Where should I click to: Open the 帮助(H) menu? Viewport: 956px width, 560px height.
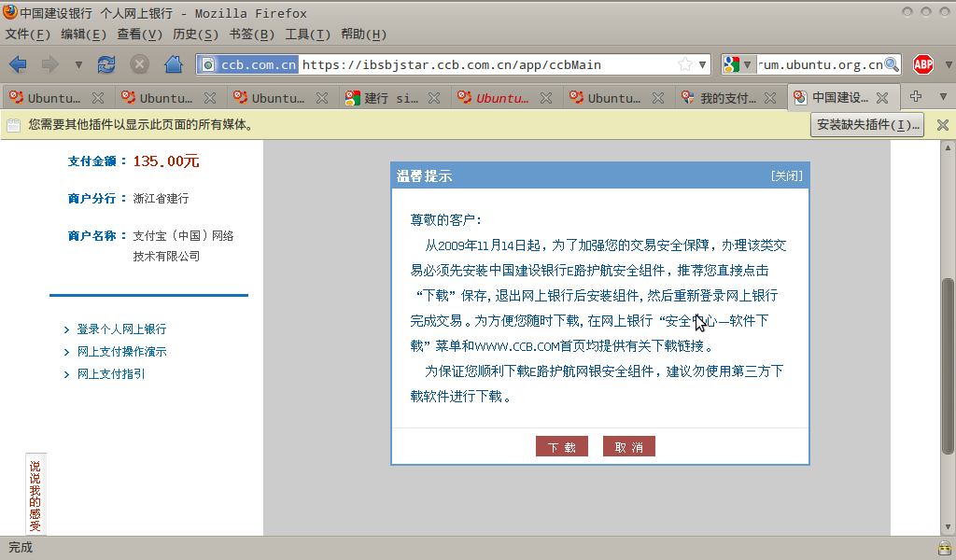click(364, 35)
